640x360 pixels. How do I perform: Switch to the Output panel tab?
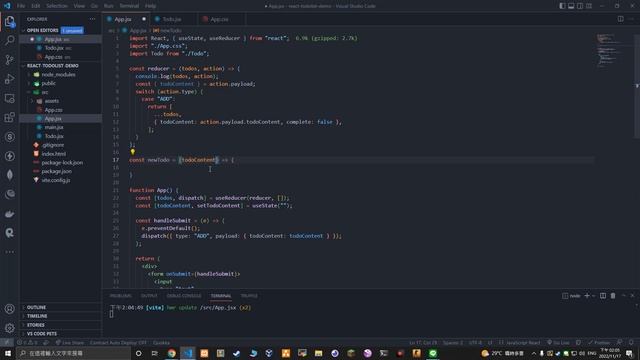click(149, 296)
